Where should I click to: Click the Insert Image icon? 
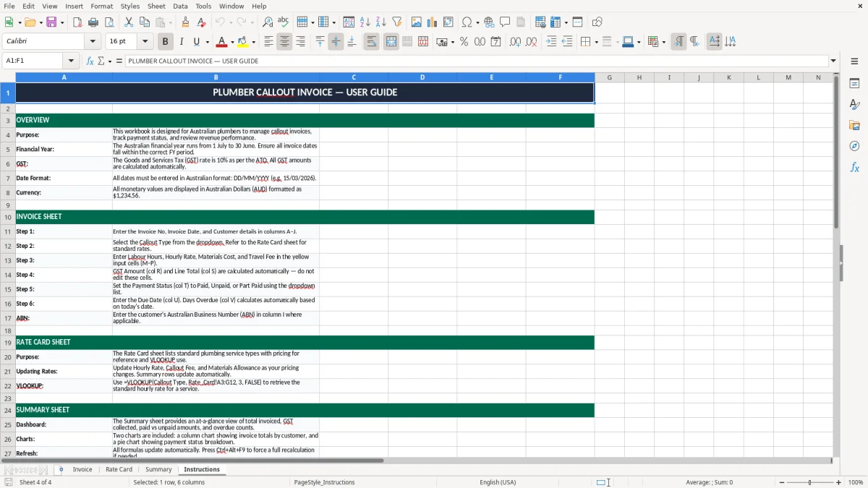click(417, 22)
